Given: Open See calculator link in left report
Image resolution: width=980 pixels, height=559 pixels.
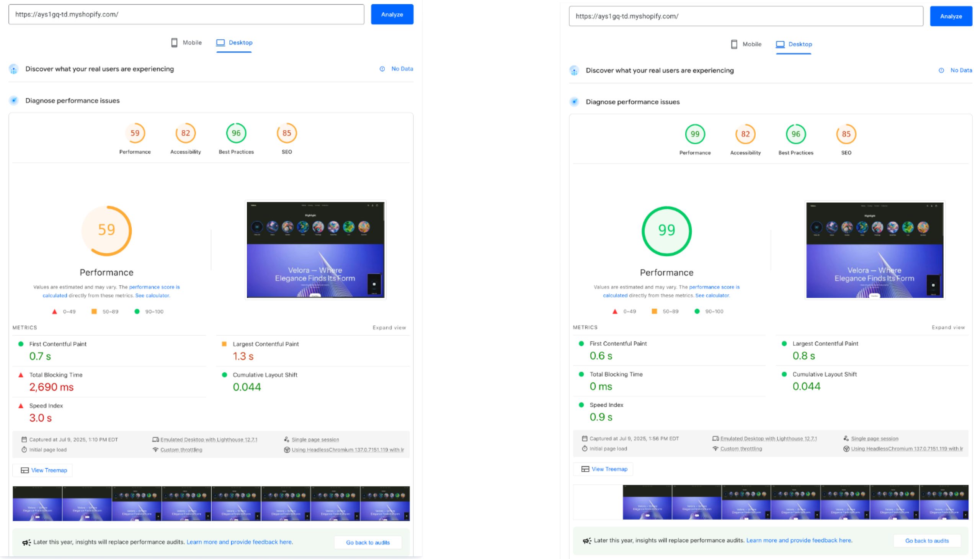Looking at the screenshot, I should [x=152, y=296].
